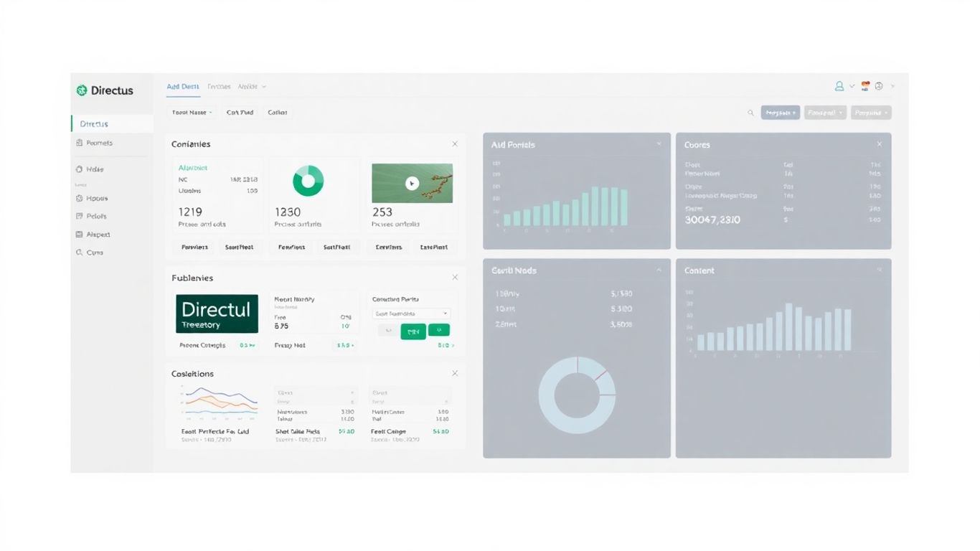Select the active Add Dertt tab

point(182,85)
